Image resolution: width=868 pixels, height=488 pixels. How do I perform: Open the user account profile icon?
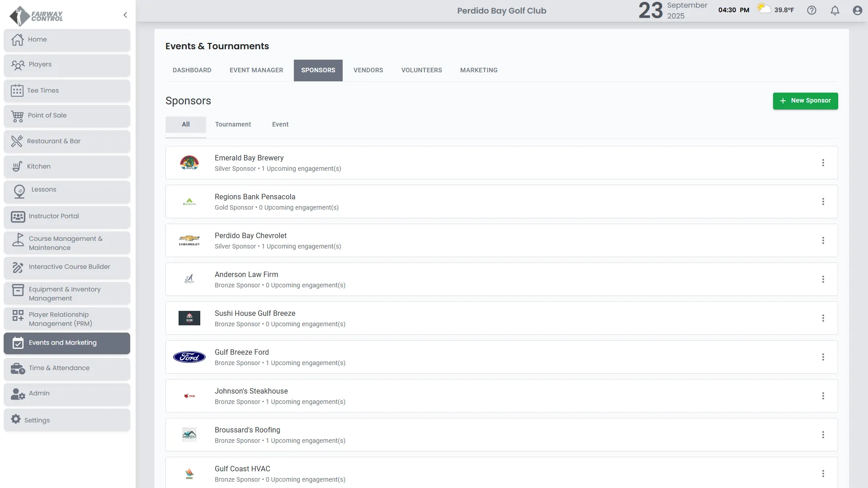[857, 10]
